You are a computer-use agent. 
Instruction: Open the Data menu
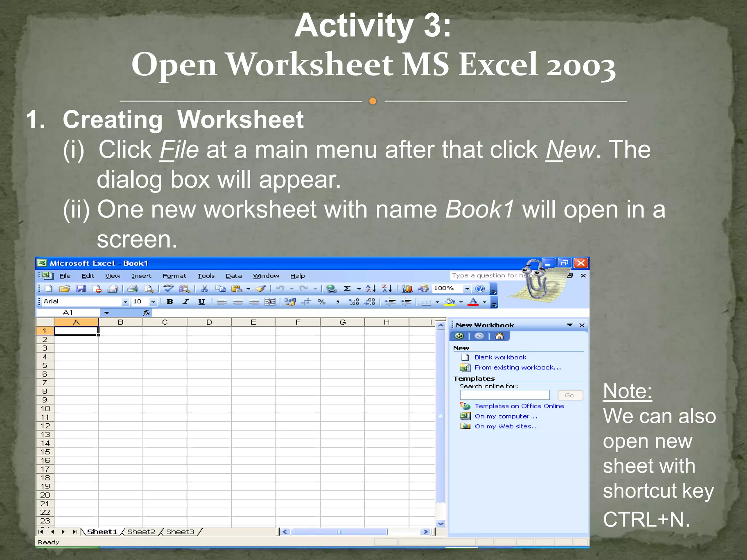pos(234,276)
